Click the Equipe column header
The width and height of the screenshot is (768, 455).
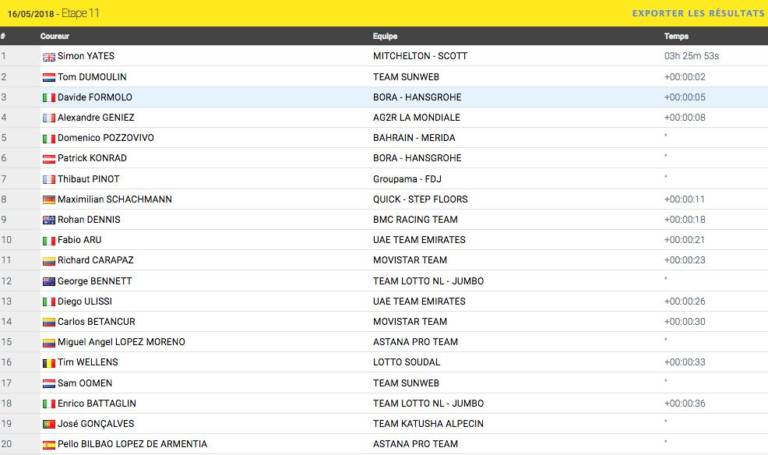coord(385,36)
